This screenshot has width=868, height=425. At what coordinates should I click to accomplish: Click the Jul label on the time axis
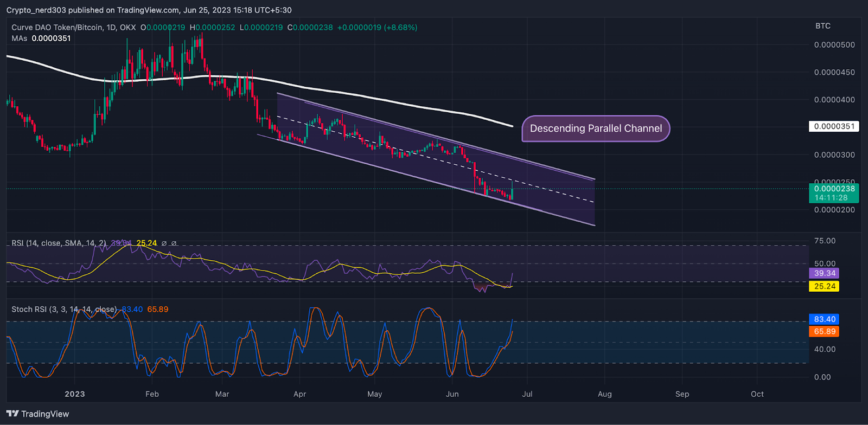tap(527, 394)
